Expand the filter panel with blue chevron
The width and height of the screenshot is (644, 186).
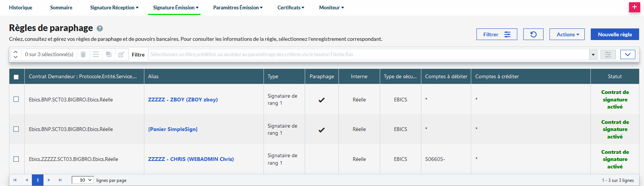click(x=628, y=55)
